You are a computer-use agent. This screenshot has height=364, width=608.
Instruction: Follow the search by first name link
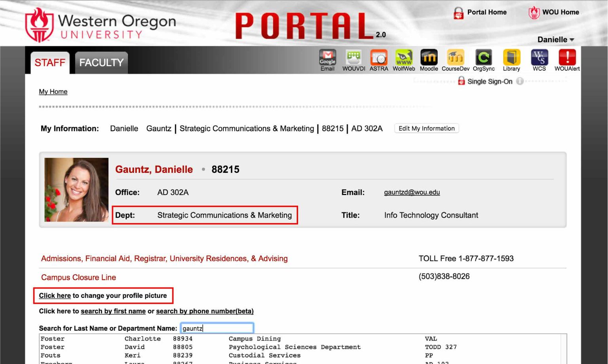[x=113, y=311]
